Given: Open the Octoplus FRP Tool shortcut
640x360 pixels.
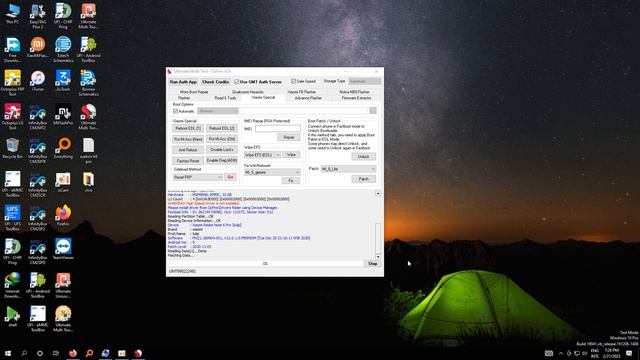Looking at the screenshot, I should [x=12, y=83].
